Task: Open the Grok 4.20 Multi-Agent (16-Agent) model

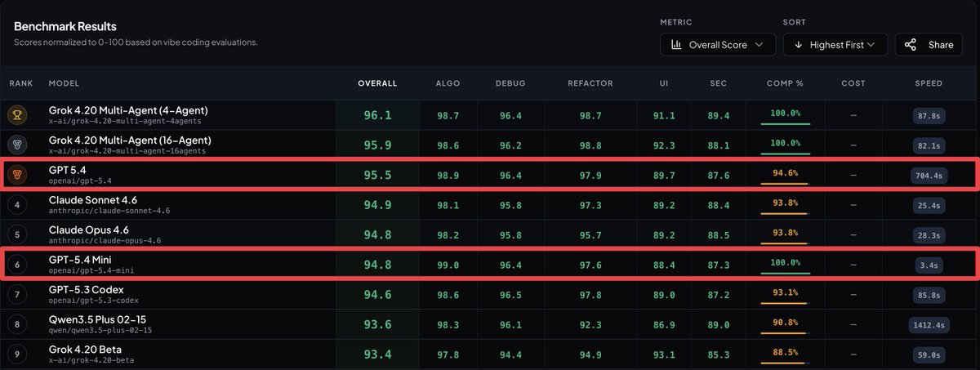Action: point(131,140)
